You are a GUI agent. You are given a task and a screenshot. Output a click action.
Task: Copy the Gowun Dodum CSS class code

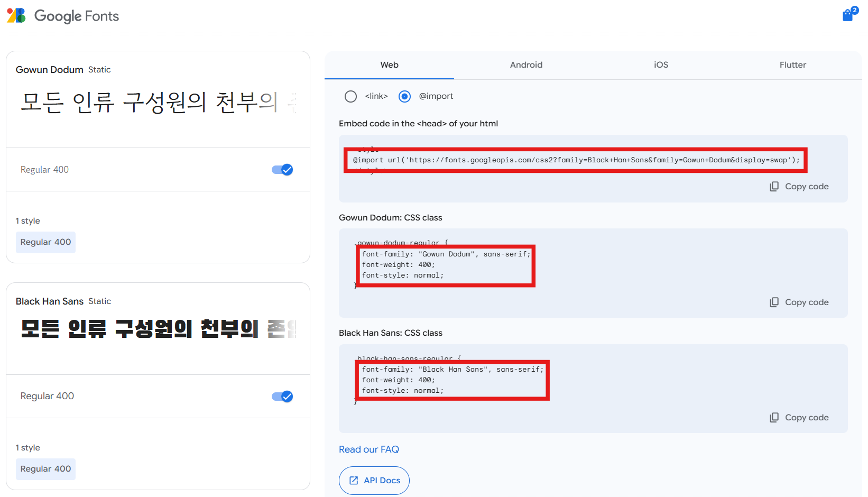coord(799,302)
